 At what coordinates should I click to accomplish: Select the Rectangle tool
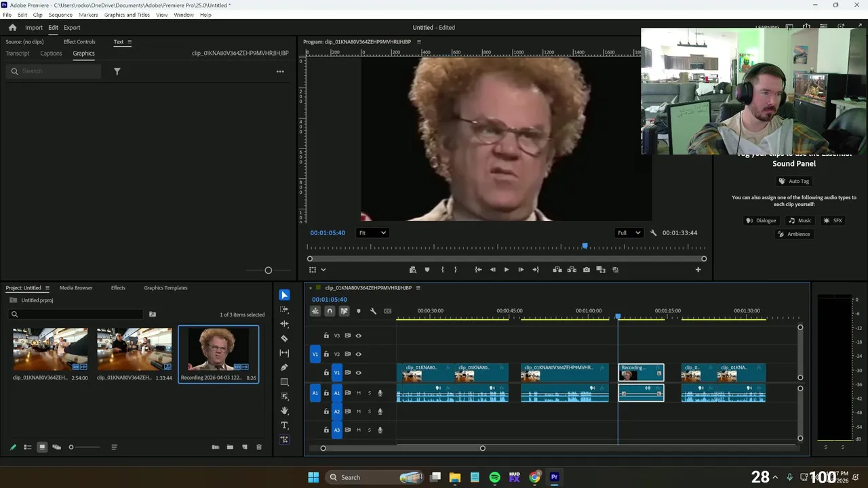point(284,382)
